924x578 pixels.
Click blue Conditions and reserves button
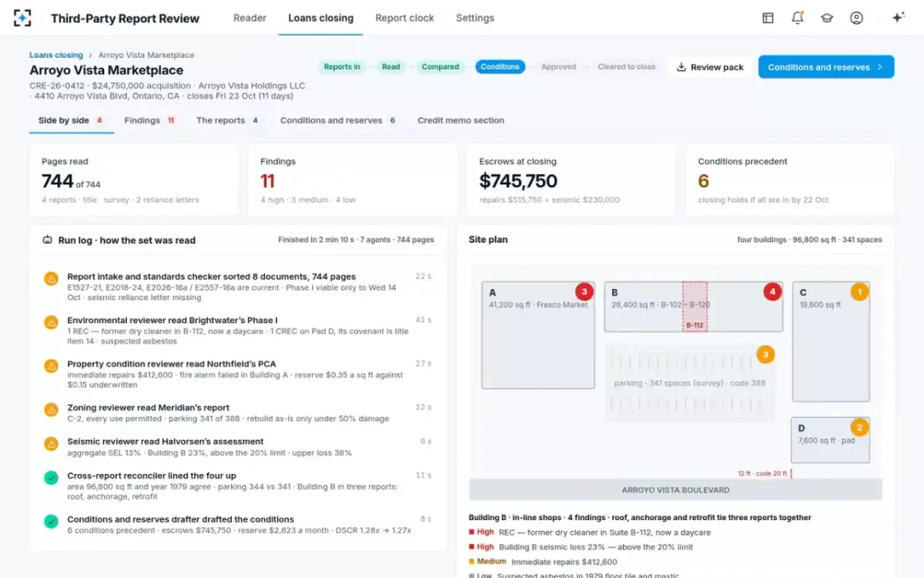coord(826,67)
